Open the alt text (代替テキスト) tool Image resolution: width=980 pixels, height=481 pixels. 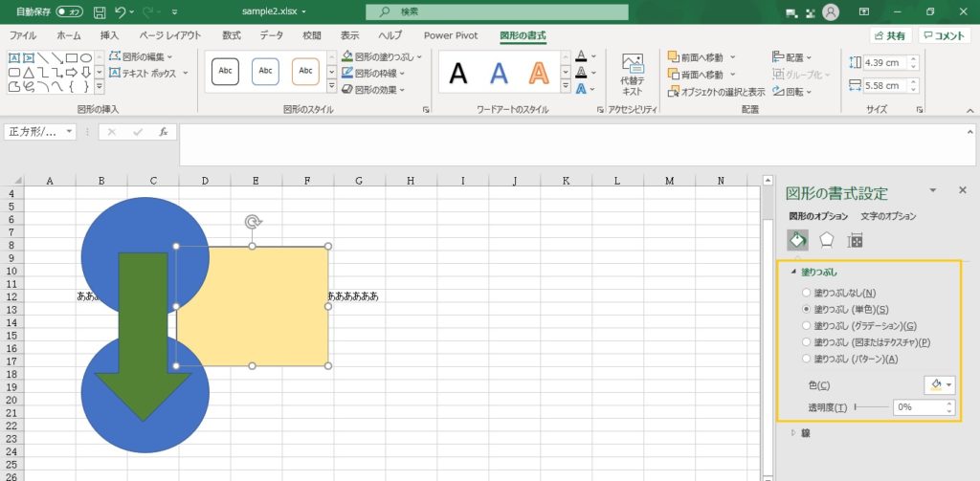click(x=633, y=74)
